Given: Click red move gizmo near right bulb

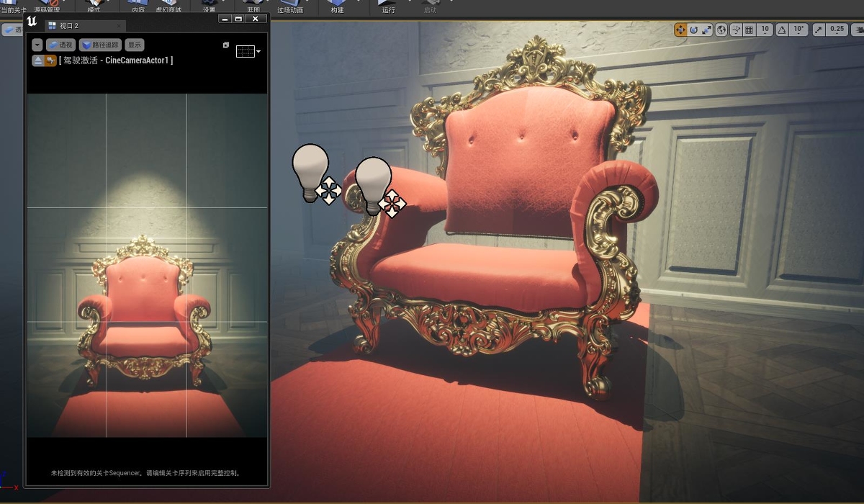Looking at the screenshot, I should (x=392, y=204).
